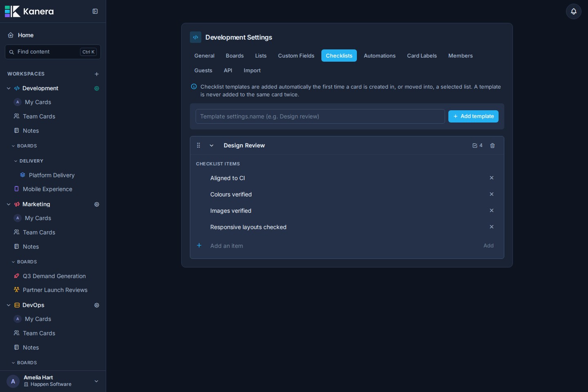Collapse the Development workspace
This screenshot has width=588, height=392.
[9, 88]
